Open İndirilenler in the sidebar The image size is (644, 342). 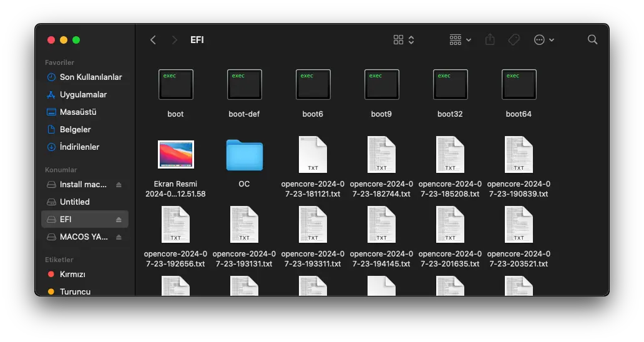(85, 147)
